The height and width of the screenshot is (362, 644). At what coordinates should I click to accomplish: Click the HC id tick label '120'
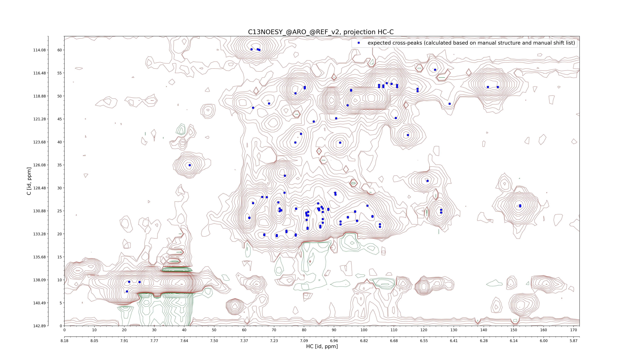click(424, 330)
